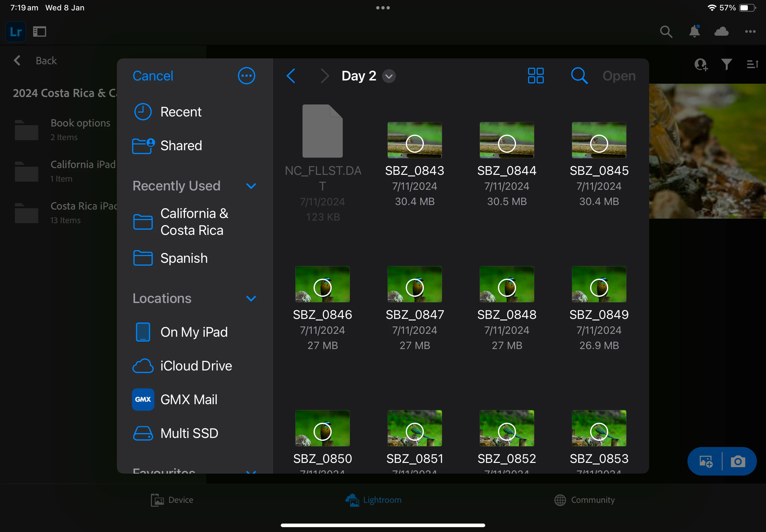Viewport: 766px width, 532px height.
Task: Click the add photos import icon
Action: point(706,462)
